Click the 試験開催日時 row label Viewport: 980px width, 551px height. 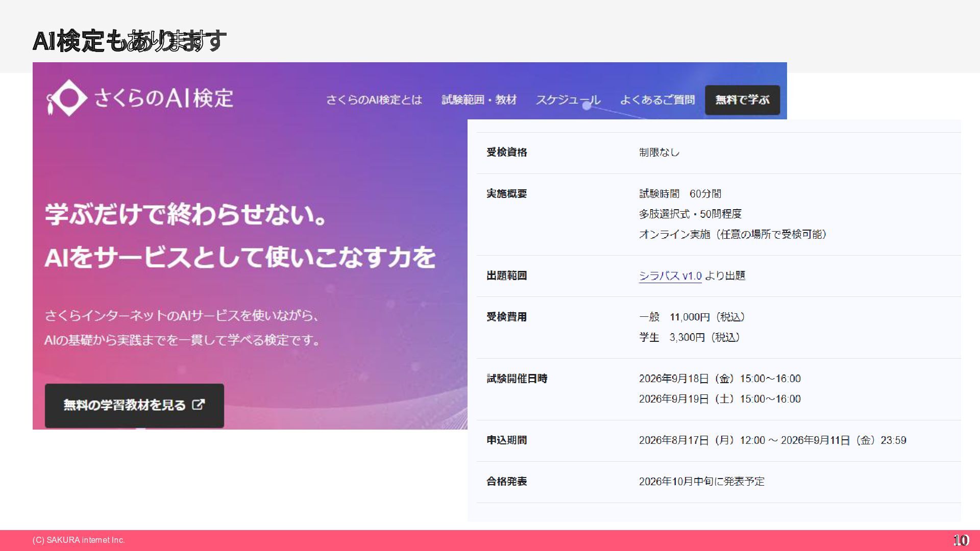click(x=517, y=379)
